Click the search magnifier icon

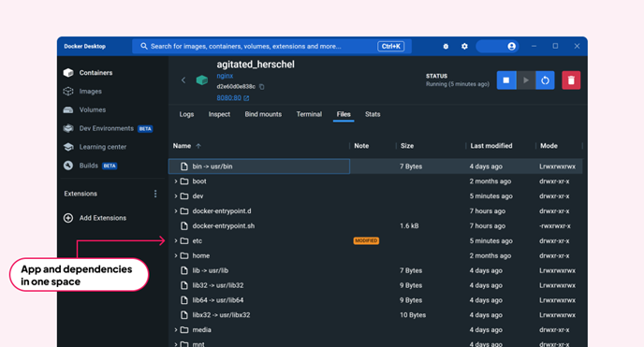click(144, 47)
